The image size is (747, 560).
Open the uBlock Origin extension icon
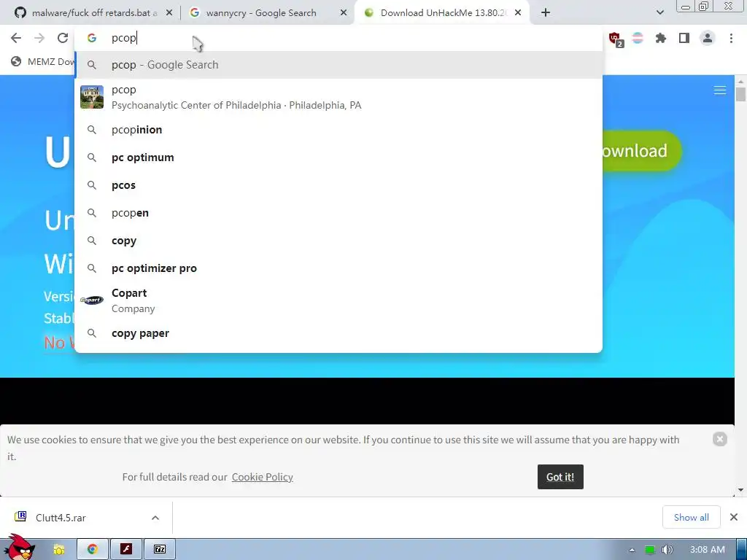click(616, 39)
